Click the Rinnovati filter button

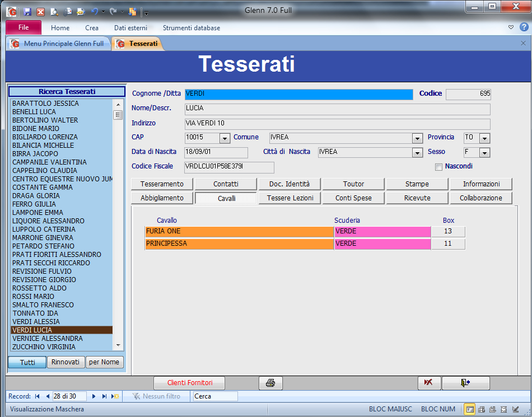pyautogui.click(x=66, y=362)
